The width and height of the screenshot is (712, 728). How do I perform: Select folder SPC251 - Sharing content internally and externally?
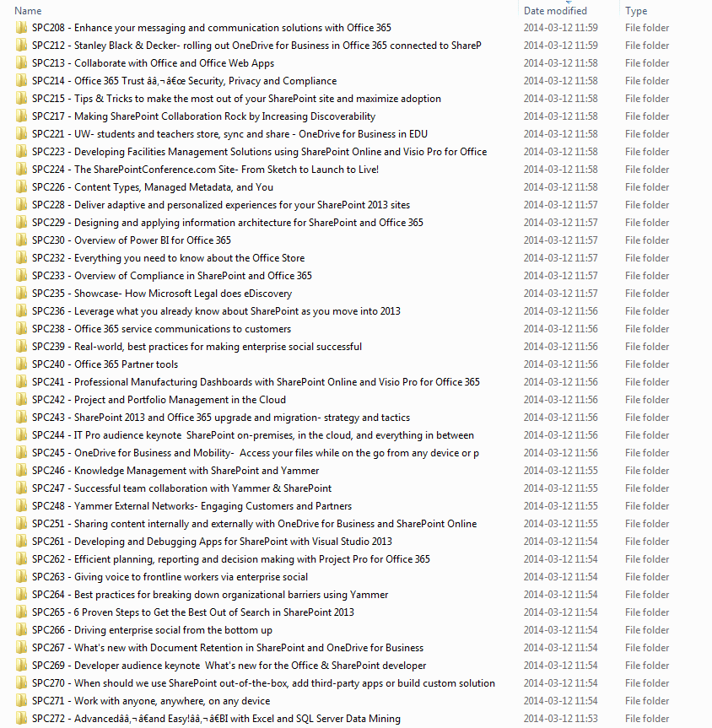tap(255, 524)
